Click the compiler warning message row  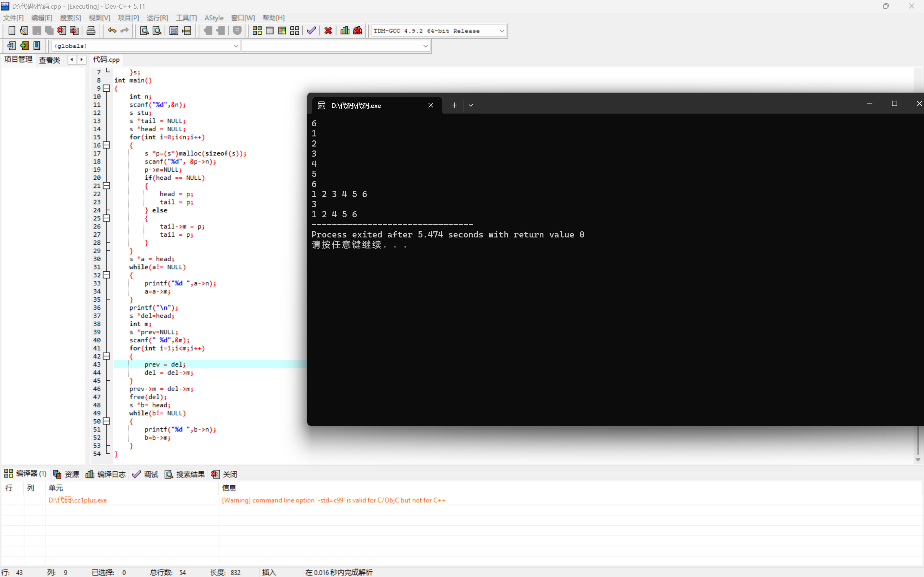tap(333, 500)
